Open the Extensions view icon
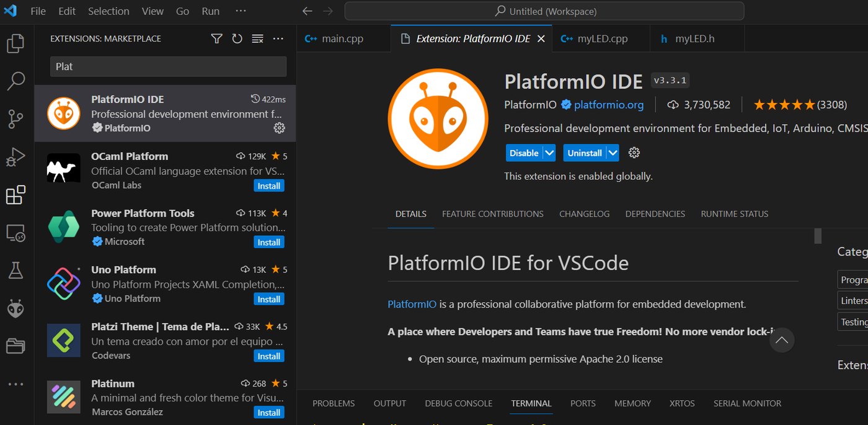868x425 pixels. click(x=15, y=195)
